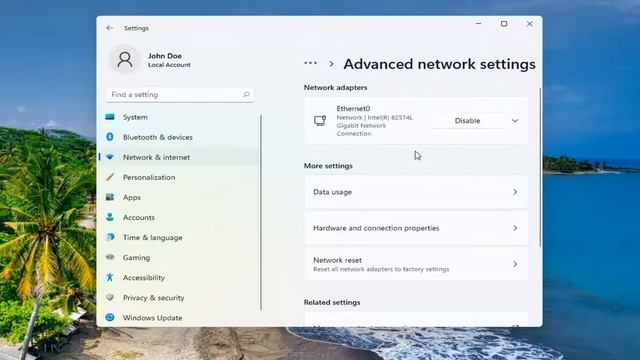Open Network reset option
The image size is (640, 360).
tap(416, 264)
